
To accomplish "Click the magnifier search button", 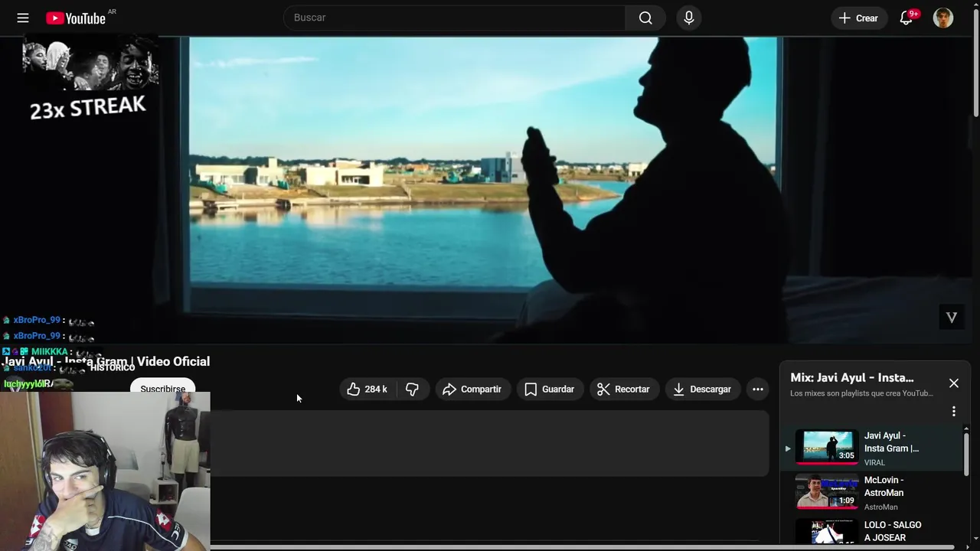I will 645,18.
